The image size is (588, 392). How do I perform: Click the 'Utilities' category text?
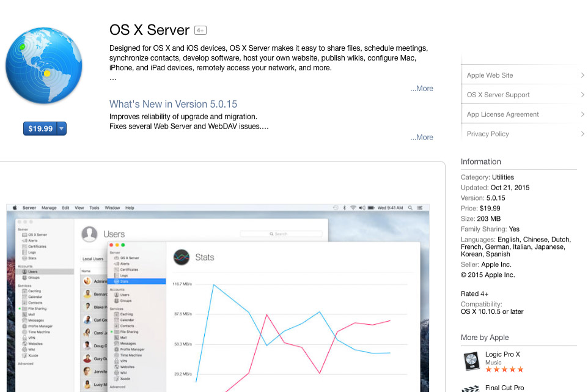pos(503,177)
